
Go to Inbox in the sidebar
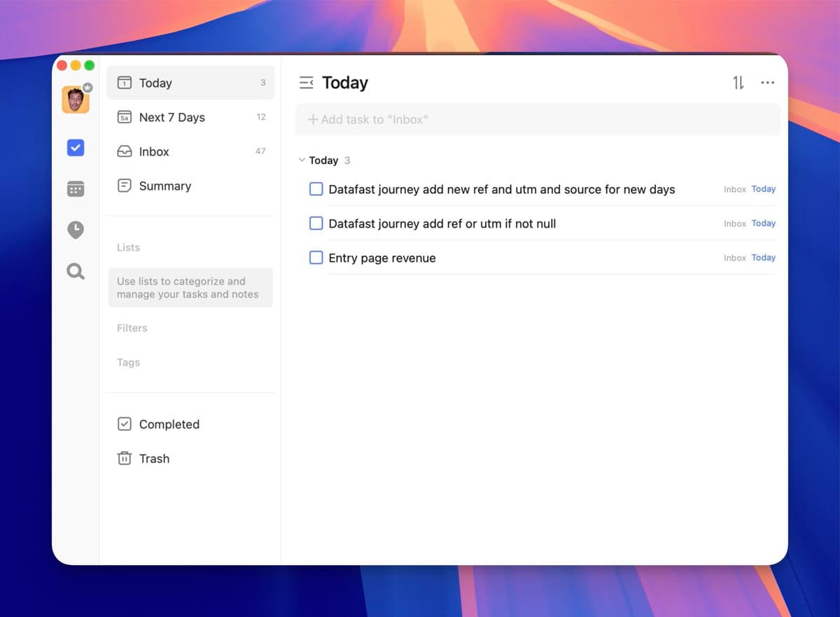190,151
